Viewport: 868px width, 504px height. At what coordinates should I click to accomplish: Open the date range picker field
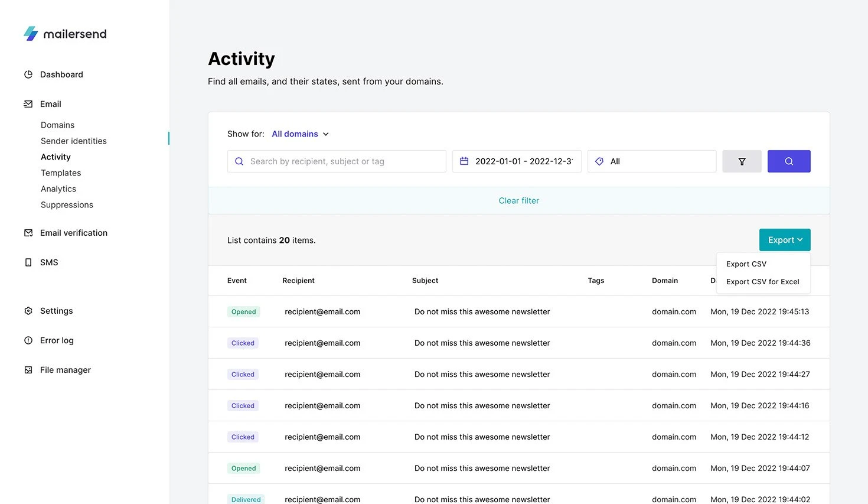click(x=517, y=161)
